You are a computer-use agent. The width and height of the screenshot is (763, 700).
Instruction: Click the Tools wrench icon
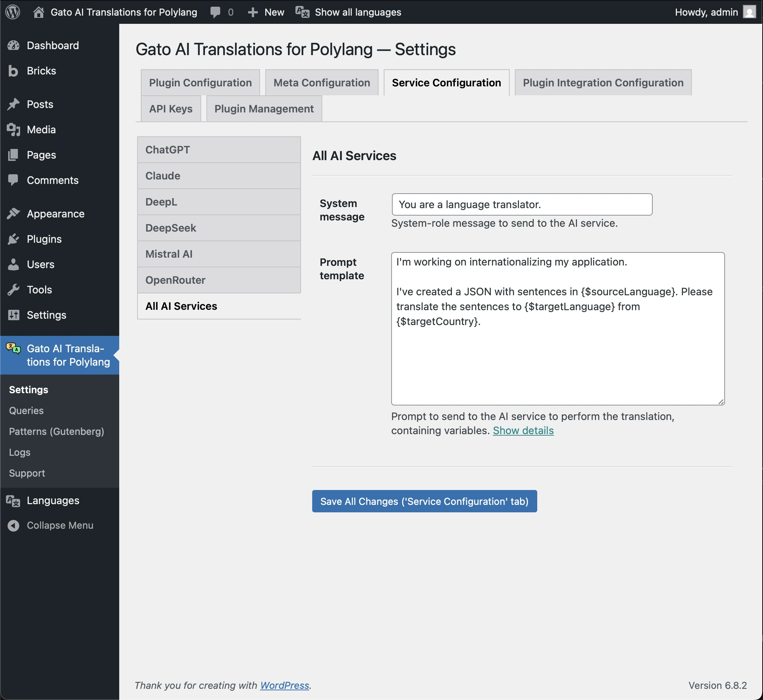coord(13,290)
